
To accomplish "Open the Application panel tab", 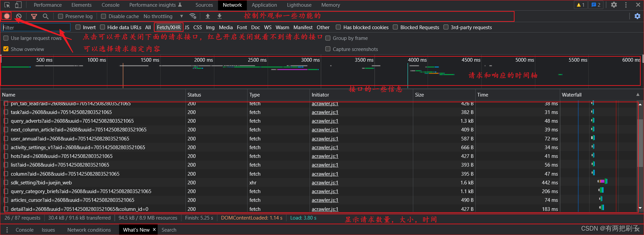I will point(264,5).
